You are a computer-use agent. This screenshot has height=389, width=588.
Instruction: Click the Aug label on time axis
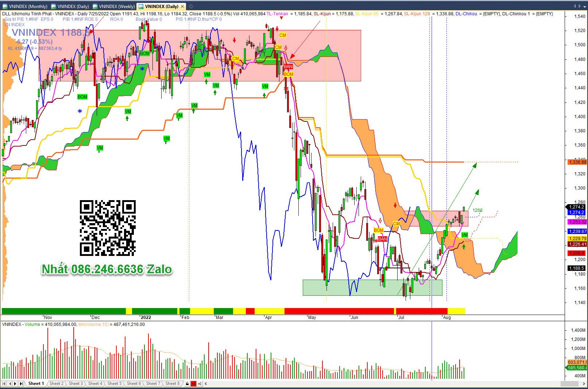point(447,318)
